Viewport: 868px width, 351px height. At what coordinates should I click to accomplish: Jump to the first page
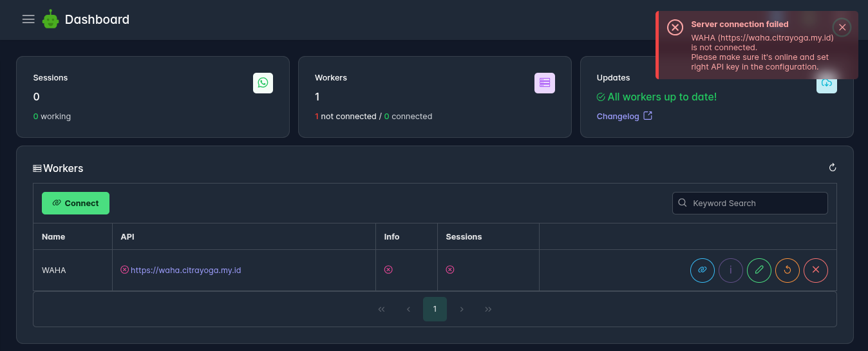pos(381,309)
